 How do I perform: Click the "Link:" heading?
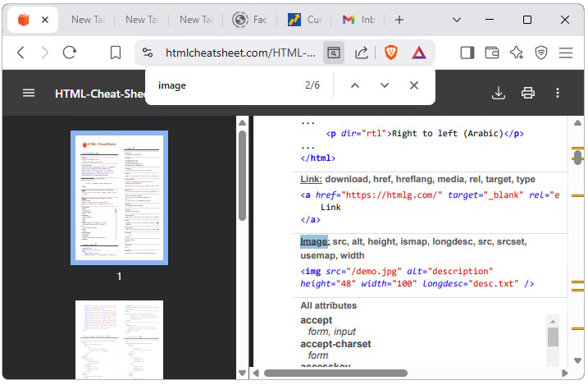tap(312, 180)
